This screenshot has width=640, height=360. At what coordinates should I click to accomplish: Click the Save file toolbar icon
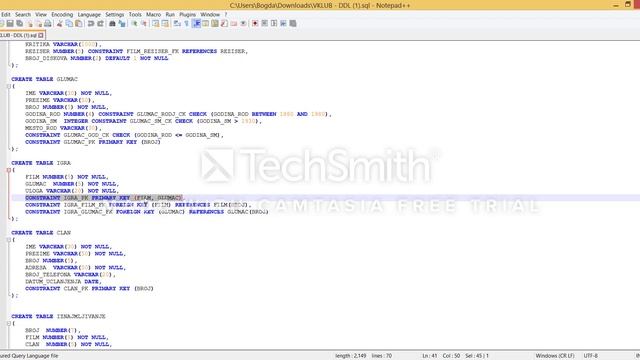(10, 24)
